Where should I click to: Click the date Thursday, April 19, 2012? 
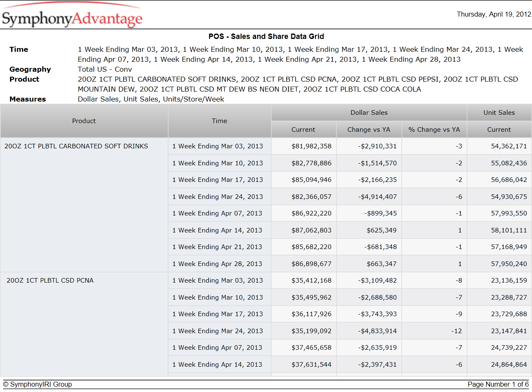[494, 15]
